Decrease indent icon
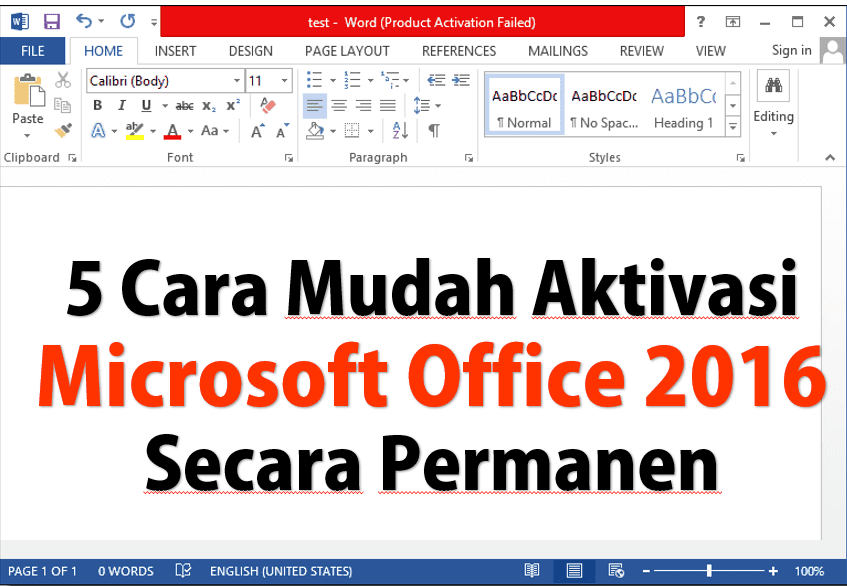This screenshot has height=586, width=847. click(436, 80)
